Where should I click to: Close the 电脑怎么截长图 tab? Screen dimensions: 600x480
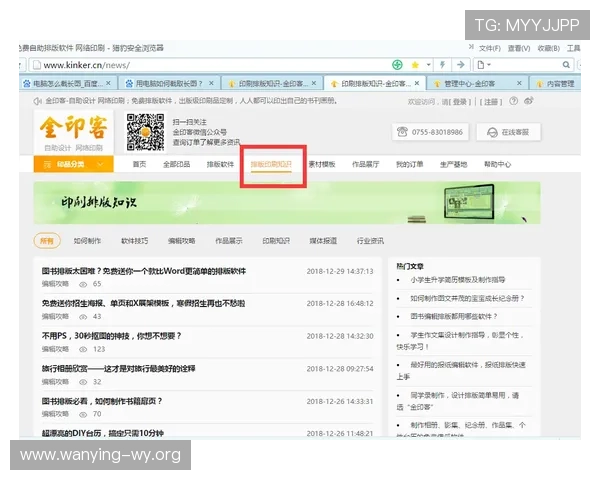point(108,83)
